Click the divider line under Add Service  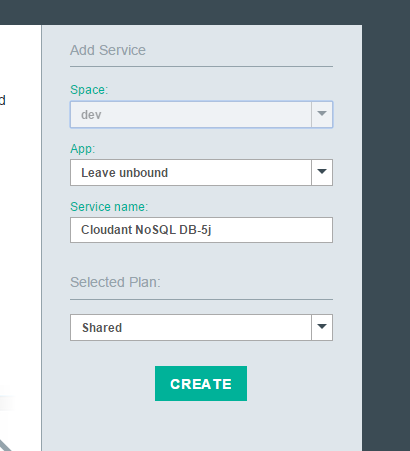point(201,67)
